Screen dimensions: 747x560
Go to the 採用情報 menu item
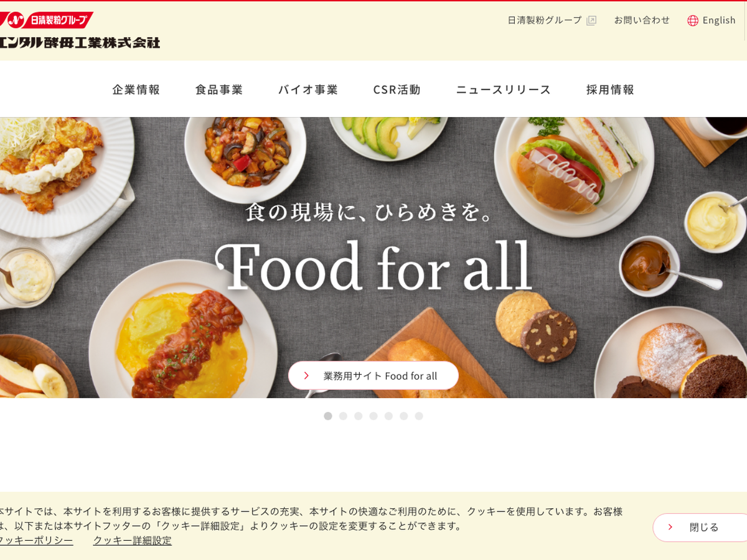coord(610,89)
